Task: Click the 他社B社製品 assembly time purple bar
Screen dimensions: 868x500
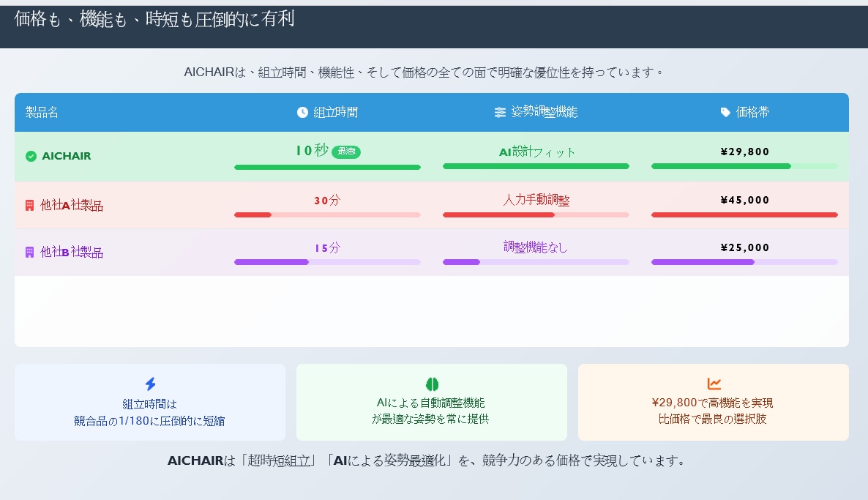Action: point(272,263)
